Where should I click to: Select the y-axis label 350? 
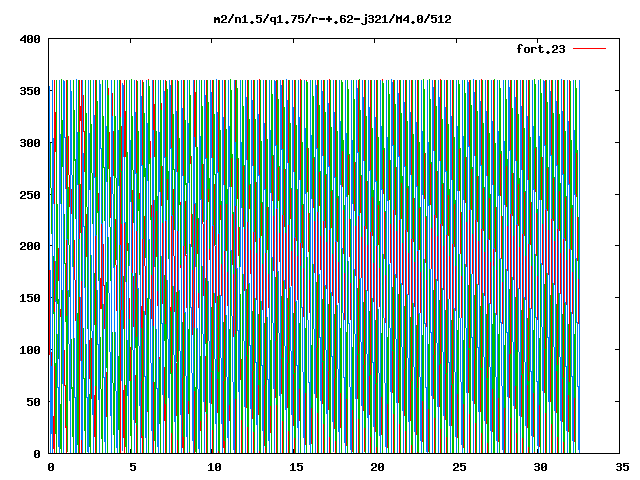(30, 91)
